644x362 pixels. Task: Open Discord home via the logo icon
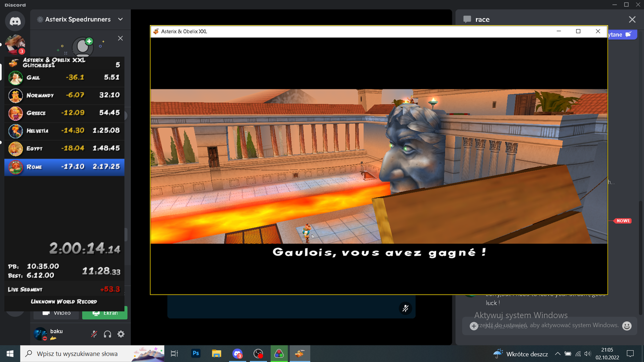tap(15, 21)
